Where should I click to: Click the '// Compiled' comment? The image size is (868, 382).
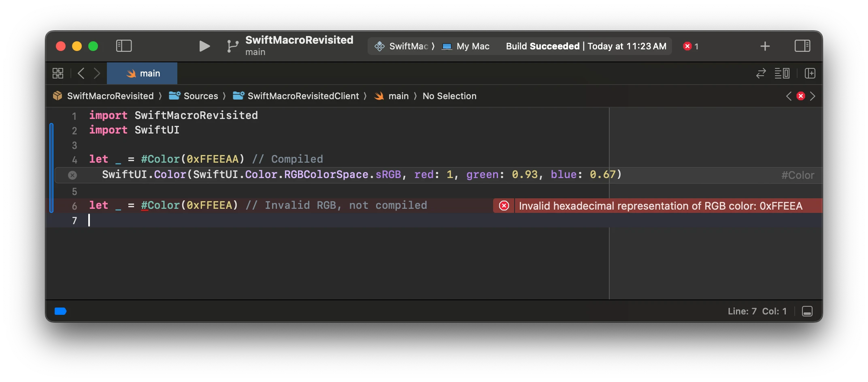click(x=287, y=159)
